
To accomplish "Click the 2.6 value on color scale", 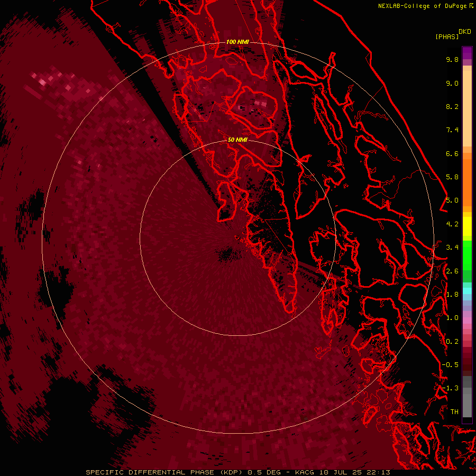I will (x=452, y=271).
